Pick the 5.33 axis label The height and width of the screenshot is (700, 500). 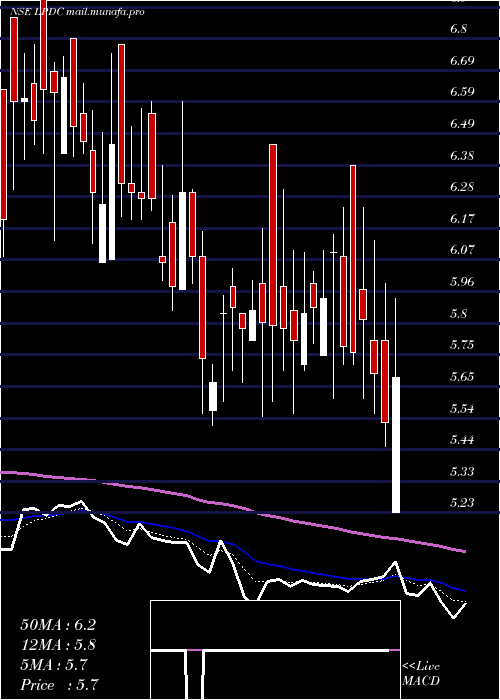click(462, 471)
